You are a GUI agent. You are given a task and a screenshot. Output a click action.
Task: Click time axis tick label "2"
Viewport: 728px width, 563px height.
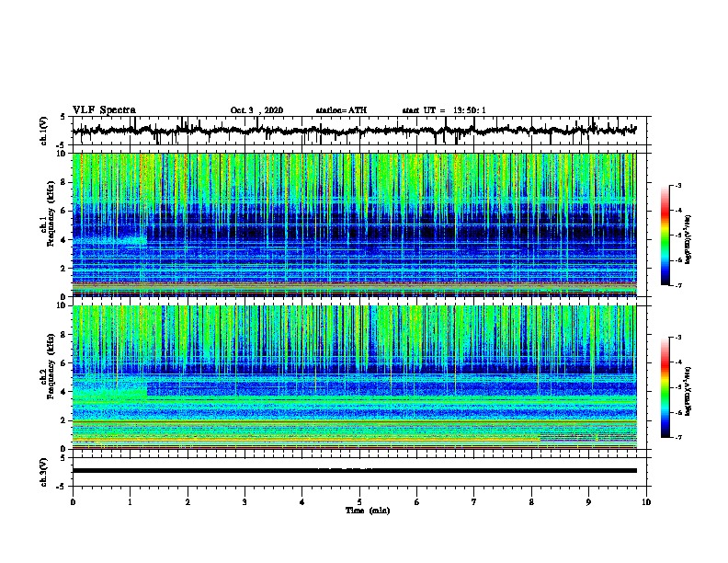tap(188, 502)
